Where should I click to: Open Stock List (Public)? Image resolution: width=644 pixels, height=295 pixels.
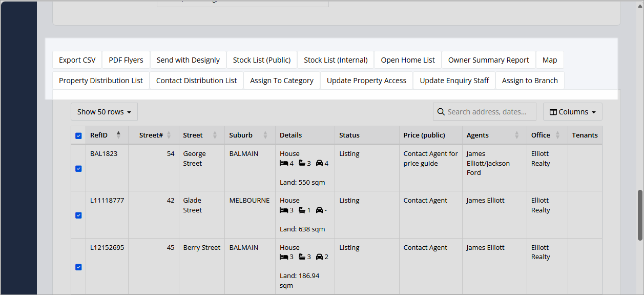(262, 60)
